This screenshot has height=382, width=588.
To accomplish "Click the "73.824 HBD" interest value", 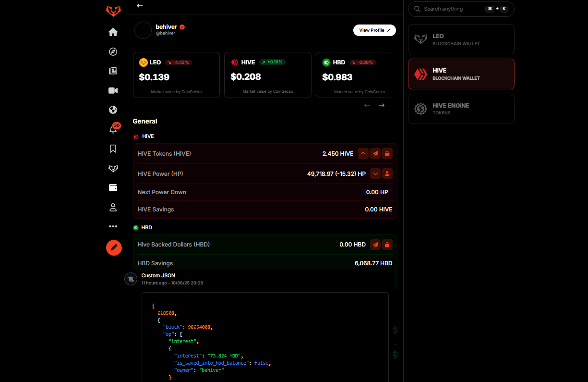I will point(225,355).
